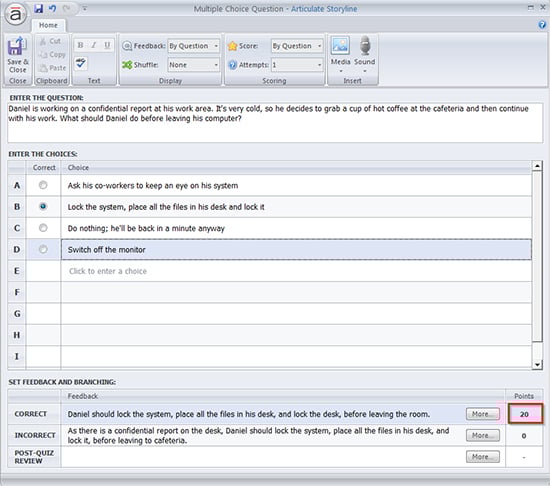
Task: Click the Attempts icon
Action: pos(232,65)
